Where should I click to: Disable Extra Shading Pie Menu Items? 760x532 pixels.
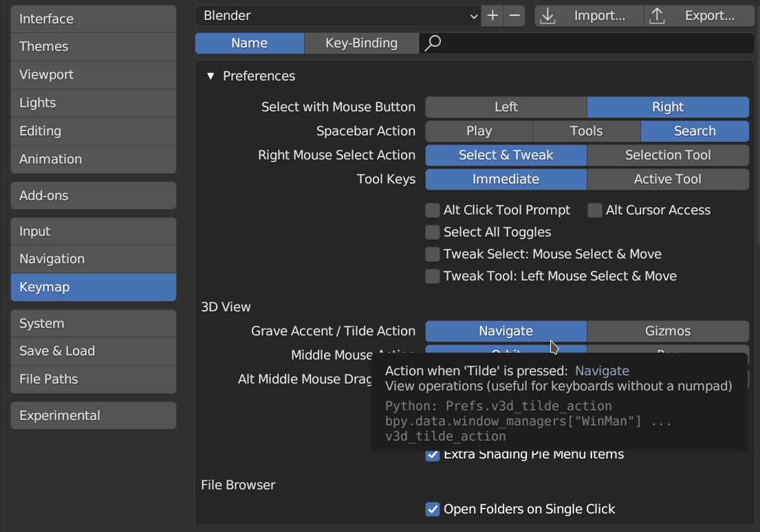click(x=433, y=455)
